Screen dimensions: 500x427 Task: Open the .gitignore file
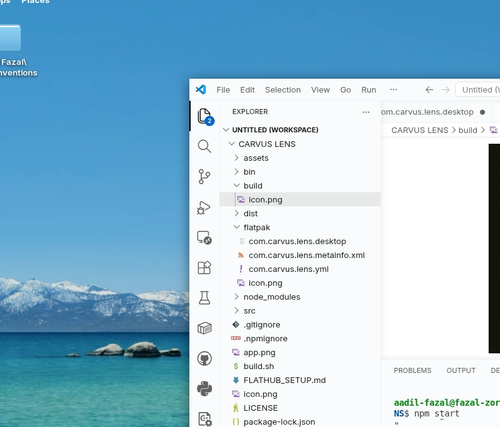click(300, 325)
